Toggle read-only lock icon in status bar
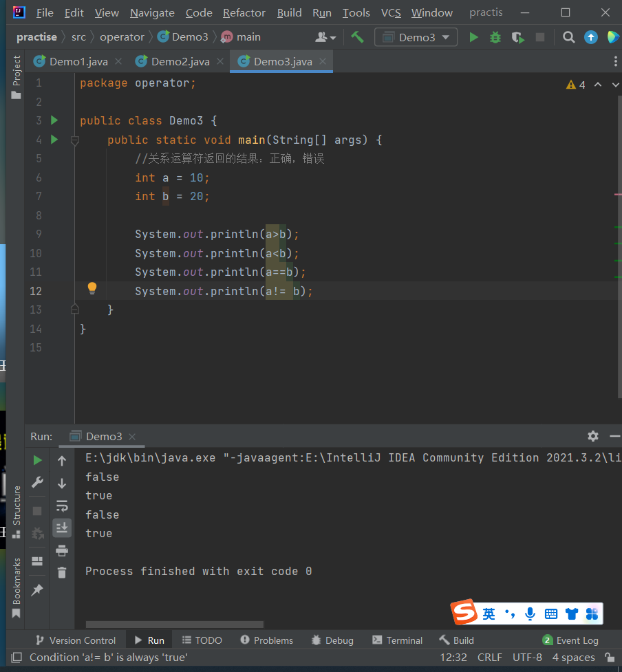This screenshot has height=672, width=622. point(610,658)
